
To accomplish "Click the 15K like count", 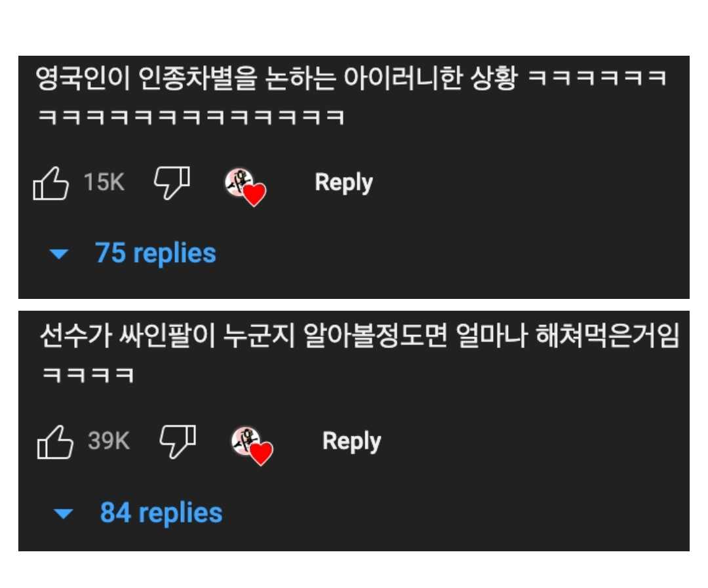I will pyautogui.click(x=104, y=182).
